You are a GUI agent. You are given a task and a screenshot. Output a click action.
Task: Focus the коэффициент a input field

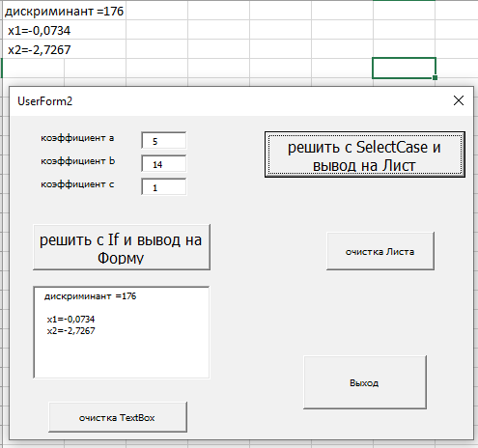coord(163,140)
